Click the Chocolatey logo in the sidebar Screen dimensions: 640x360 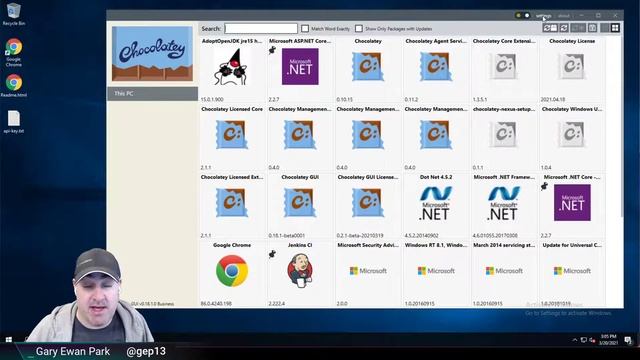(x=152, y=53)
